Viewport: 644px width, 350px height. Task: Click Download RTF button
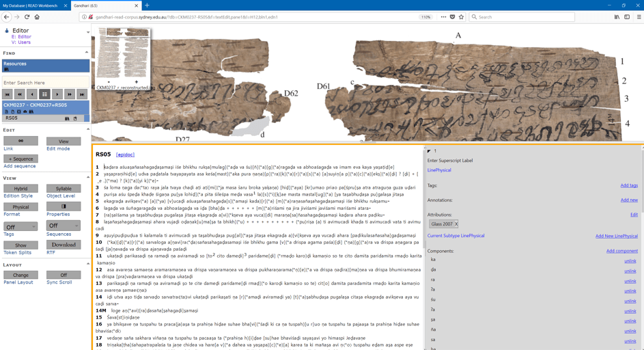pos(64,245)
